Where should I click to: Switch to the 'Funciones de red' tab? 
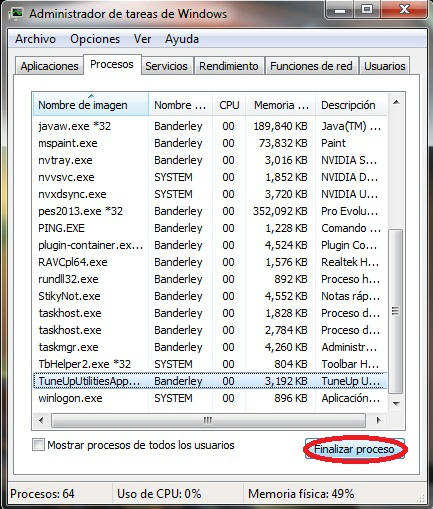coord(311,66)
